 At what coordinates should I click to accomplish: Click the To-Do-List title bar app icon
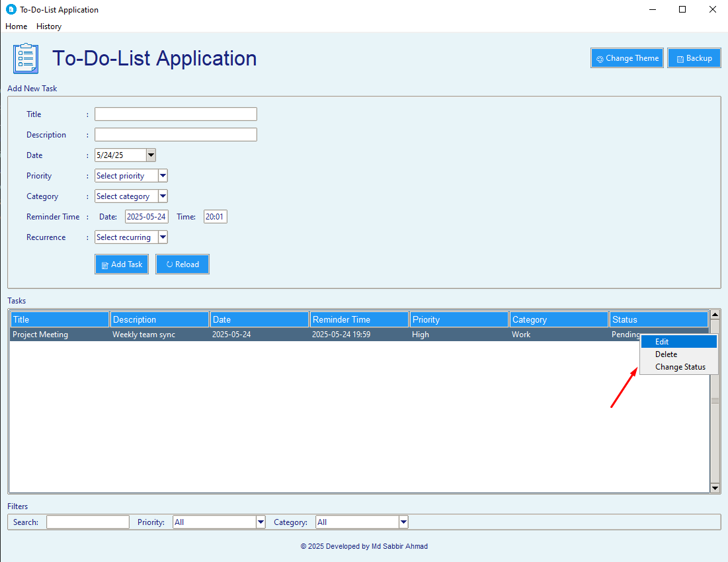[x=11, y=10]
